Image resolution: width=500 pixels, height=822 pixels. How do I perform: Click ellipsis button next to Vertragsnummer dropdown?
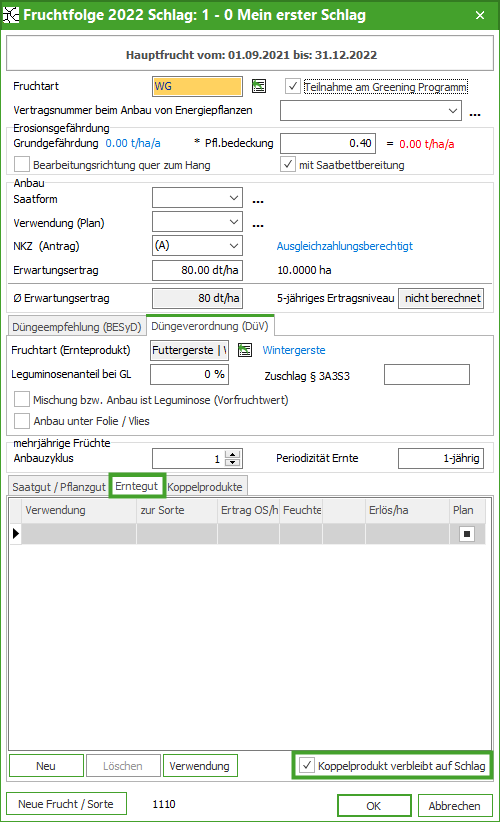[475, 114]
